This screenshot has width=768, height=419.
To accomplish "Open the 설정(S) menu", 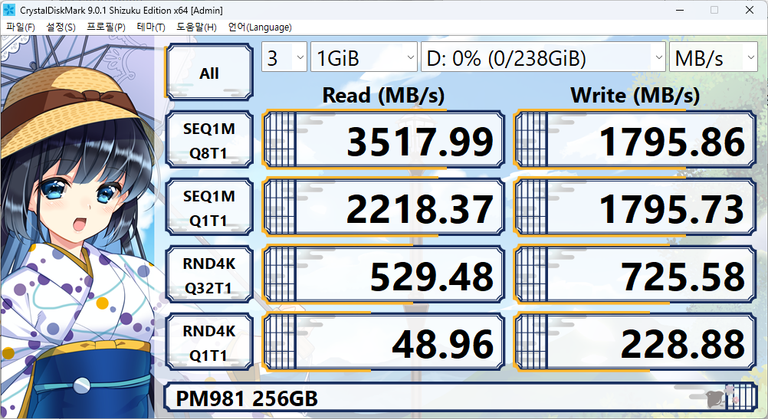I will click(x=61, y=27).
